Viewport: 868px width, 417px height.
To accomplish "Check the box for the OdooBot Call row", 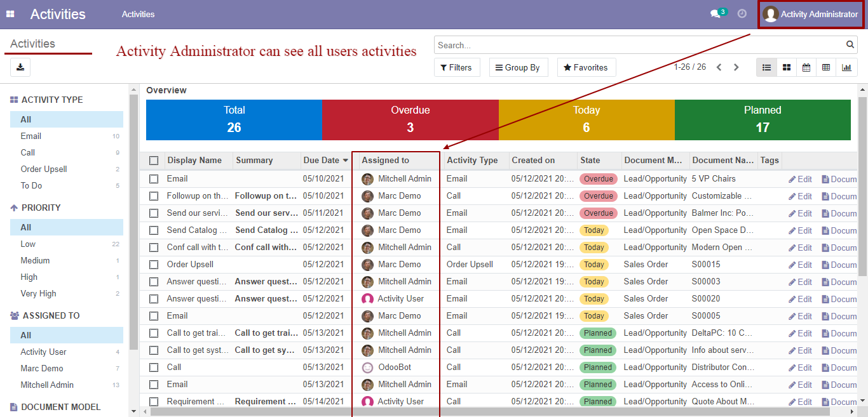I will (x=154, y=367).
